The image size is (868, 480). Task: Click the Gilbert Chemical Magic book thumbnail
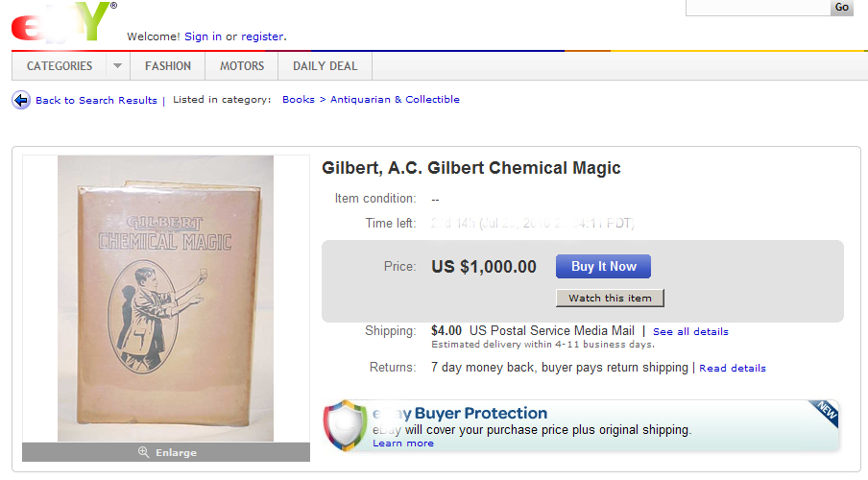(165, 298)
